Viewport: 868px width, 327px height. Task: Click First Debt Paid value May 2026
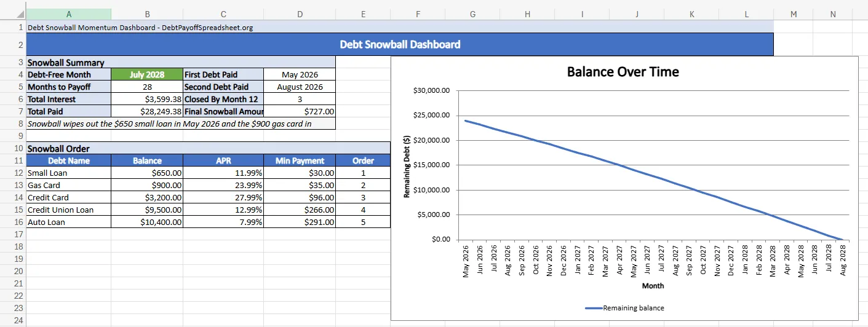[300, 74]
